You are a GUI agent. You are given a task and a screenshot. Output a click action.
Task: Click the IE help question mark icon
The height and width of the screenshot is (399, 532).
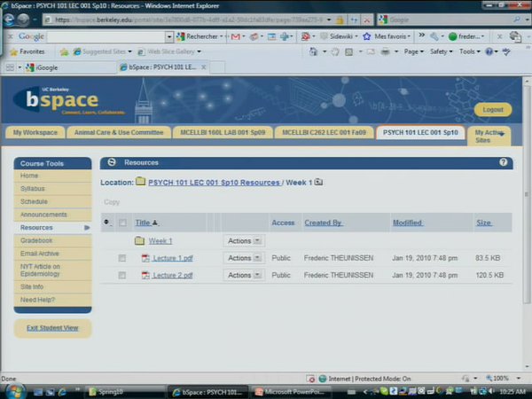(x=489, y=51)
